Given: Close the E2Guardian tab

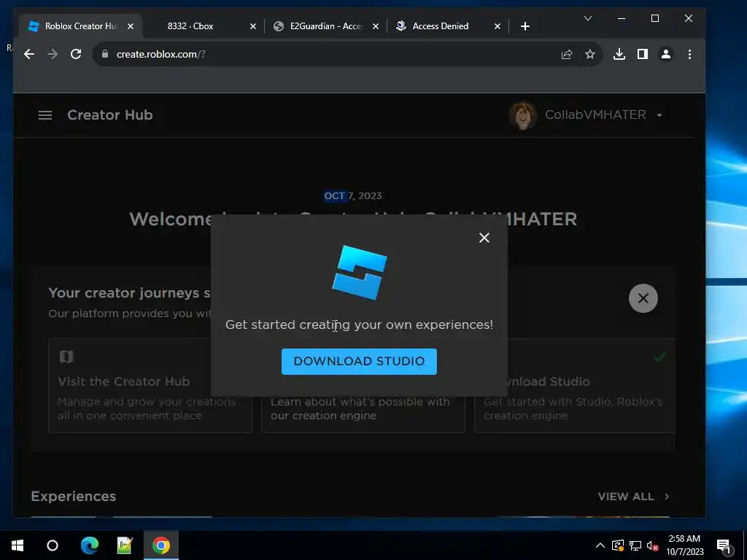Looking at the screenshot, I should click(x=376, y=26).
